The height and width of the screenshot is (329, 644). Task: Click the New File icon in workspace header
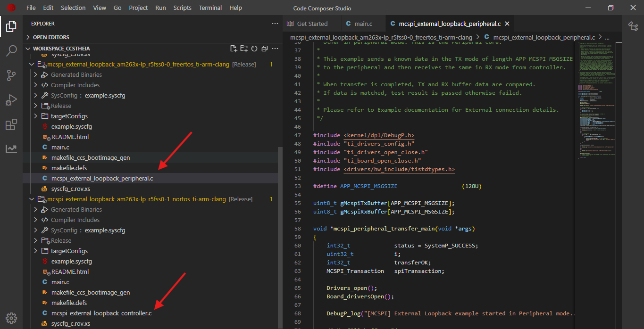point(233,49)
